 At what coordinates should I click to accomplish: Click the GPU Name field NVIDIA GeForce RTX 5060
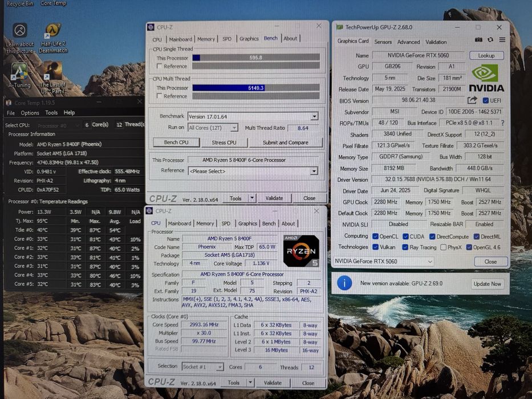(x=418, y=55)
